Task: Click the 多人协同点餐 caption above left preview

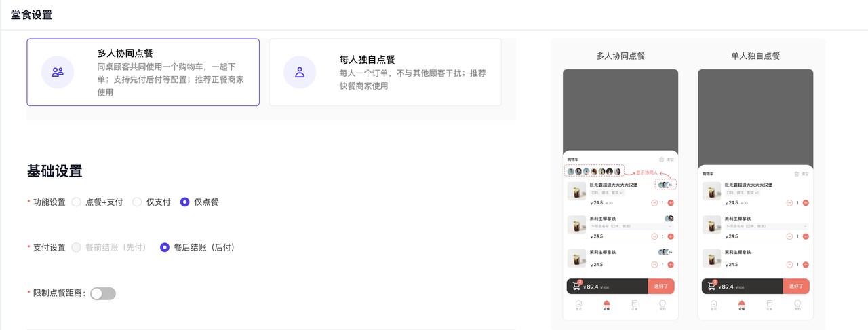Action: (x=620, y=56)
